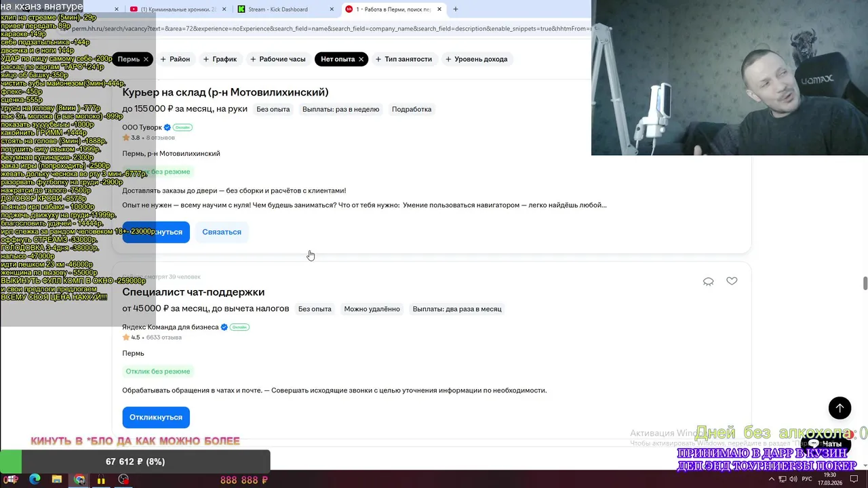Open the Windows Start menu
The height and width of the screenshot is (488, 868).
[x=12, y=480]
